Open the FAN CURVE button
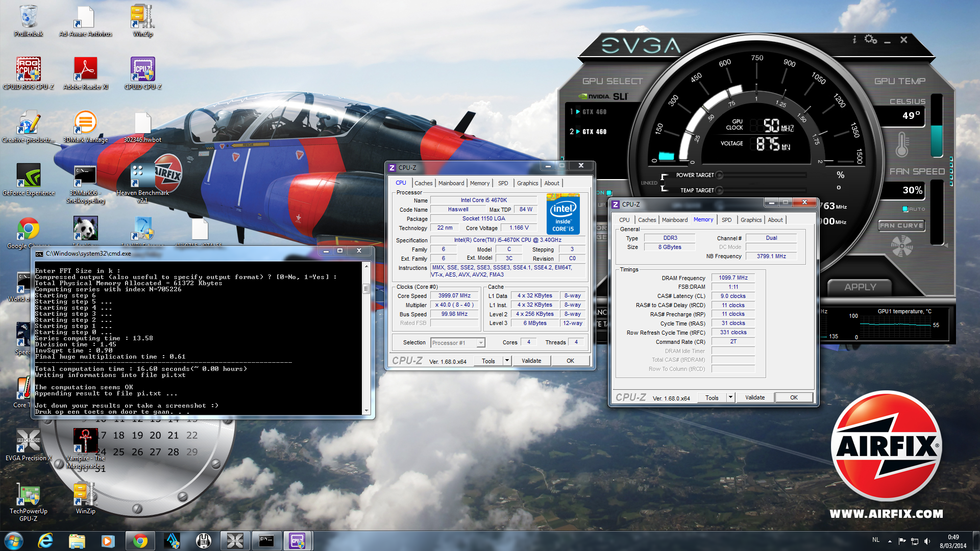The height and width of the screenshot is (551, 980). click(902, 225)
